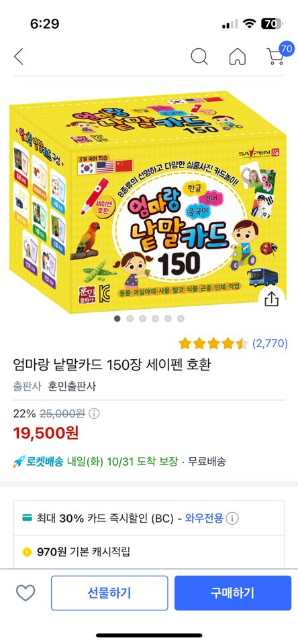
Task: Open 훈민출판사 publisher link
Action: tap(72, 387)
